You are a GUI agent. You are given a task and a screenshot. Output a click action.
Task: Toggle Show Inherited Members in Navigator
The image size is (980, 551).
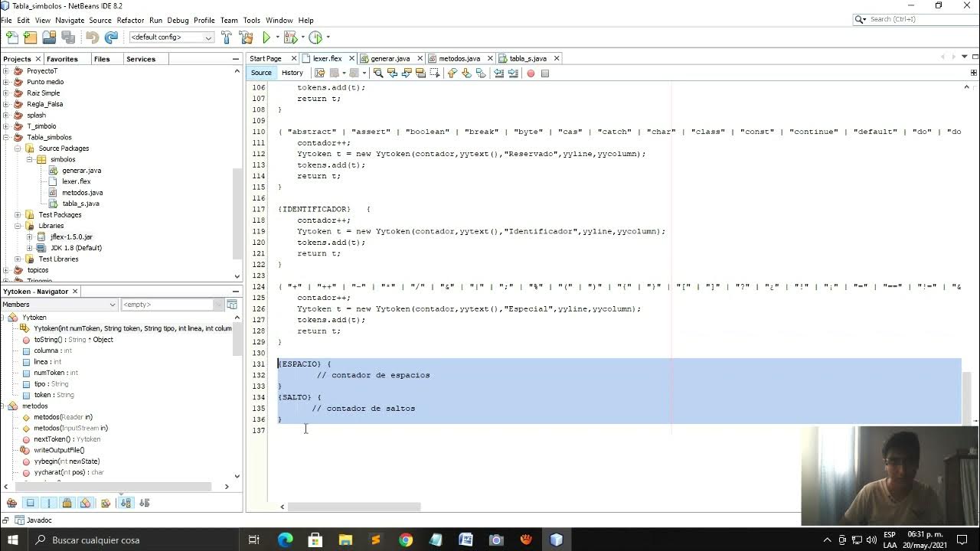coord(11,503)
